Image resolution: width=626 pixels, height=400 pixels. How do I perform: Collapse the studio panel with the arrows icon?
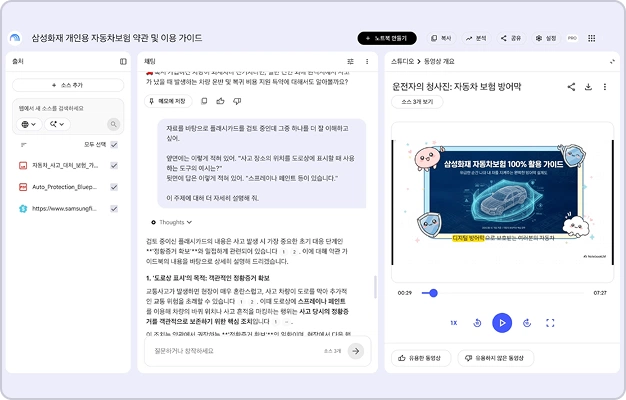click(x=612, y=61)
